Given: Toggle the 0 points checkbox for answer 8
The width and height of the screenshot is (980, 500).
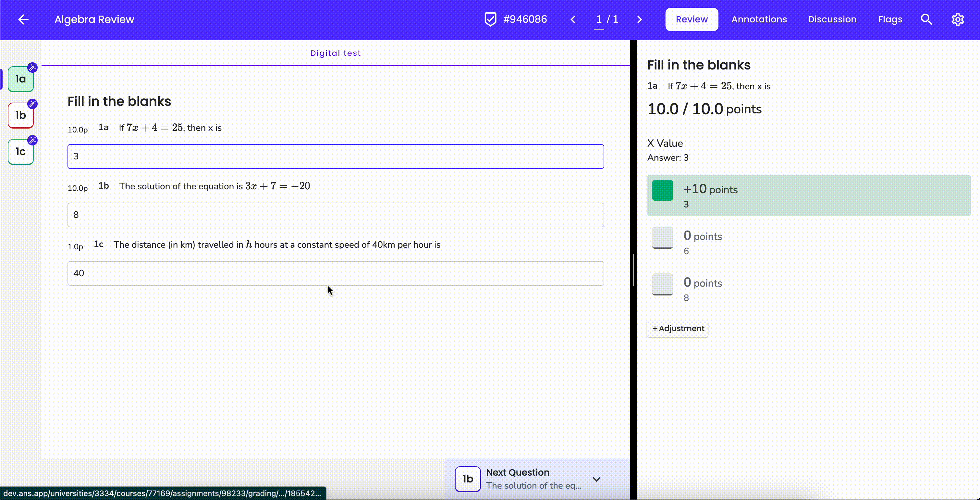Looking at the screenshot, I should [662, 284].
